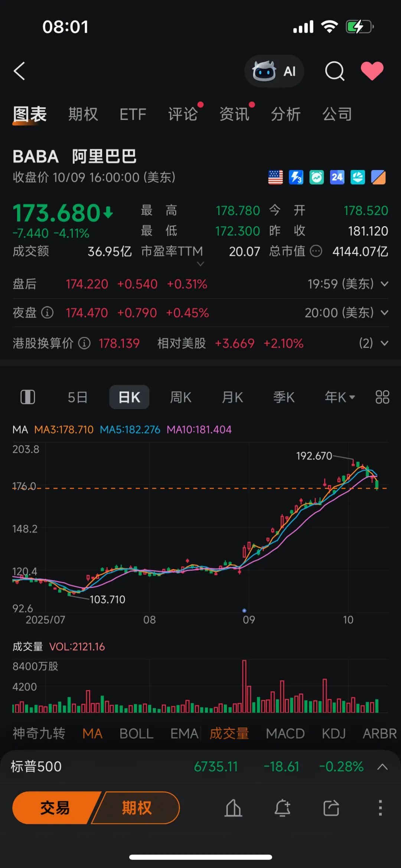Tap the ellipsis icon beside 总市值

coord(316,251)
